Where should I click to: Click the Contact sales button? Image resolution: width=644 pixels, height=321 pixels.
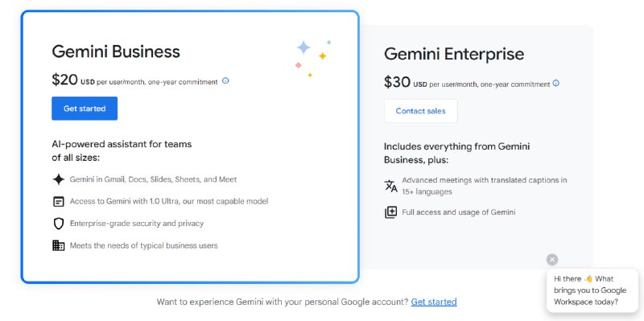[420, 111]
